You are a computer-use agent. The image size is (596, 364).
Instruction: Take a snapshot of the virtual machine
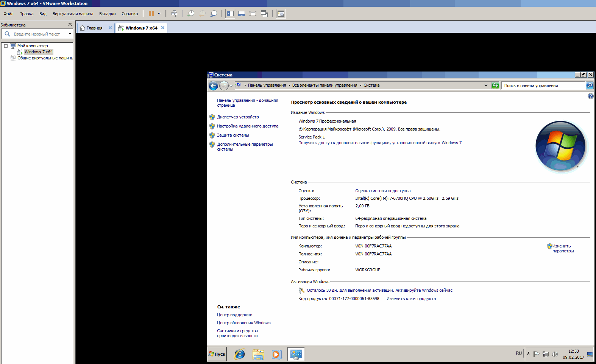click(x=191, y=14)
